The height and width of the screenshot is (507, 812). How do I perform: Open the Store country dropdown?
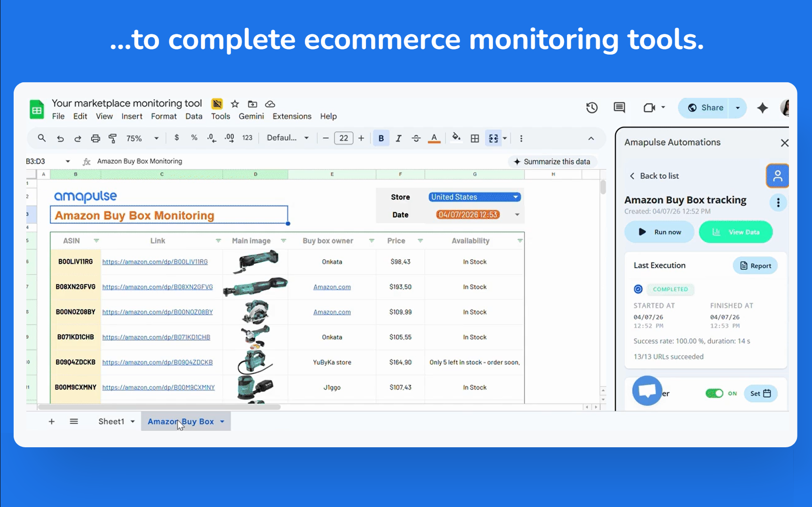(474, 197)
